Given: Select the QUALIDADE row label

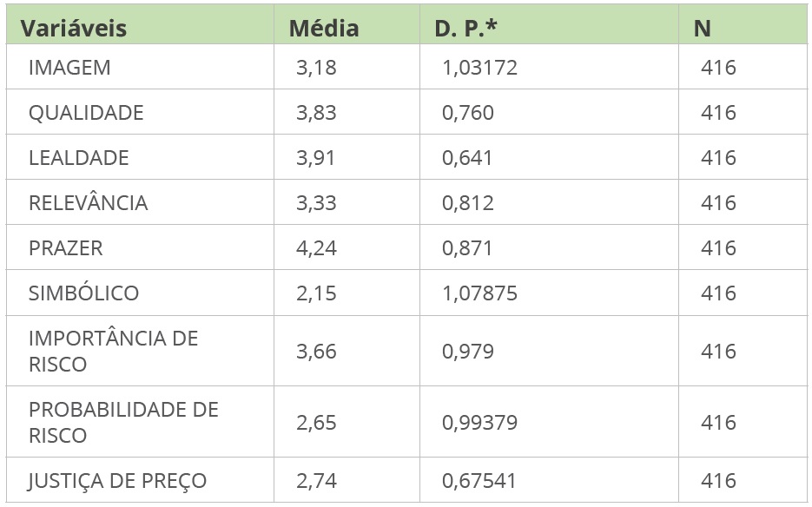Looking at the screenshot, I should pos(86,113).
